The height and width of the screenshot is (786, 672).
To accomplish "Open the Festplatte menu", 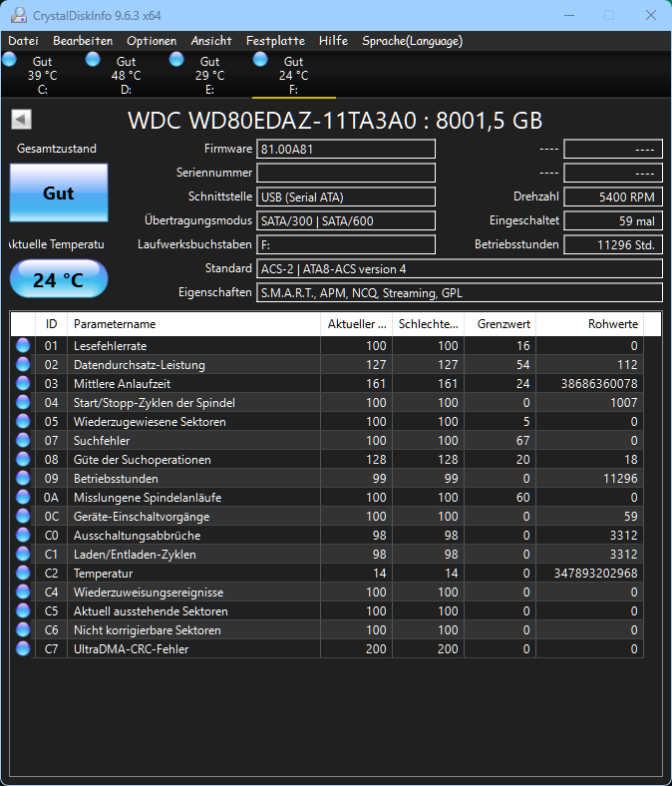I will (275, 41).
